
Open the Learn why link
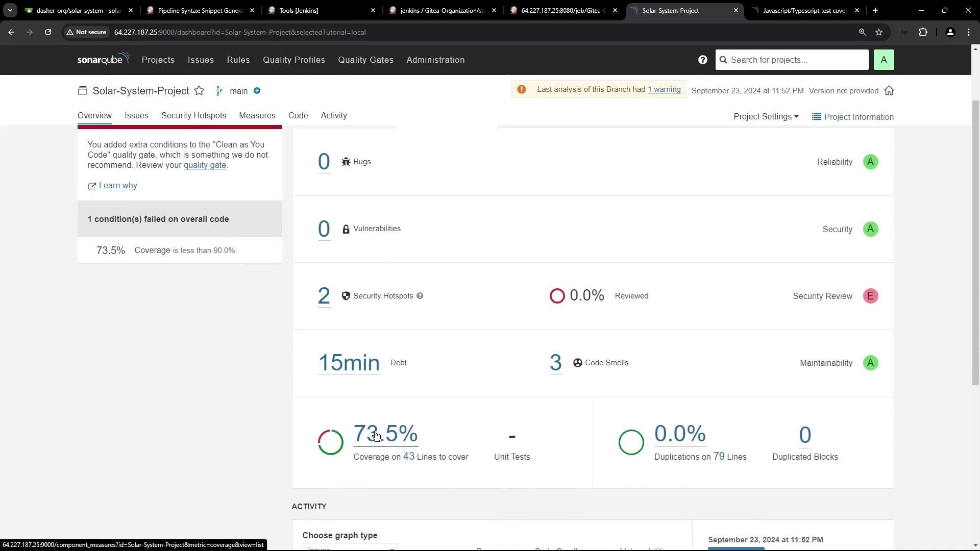pyautogui.click(x=117, y=186)
